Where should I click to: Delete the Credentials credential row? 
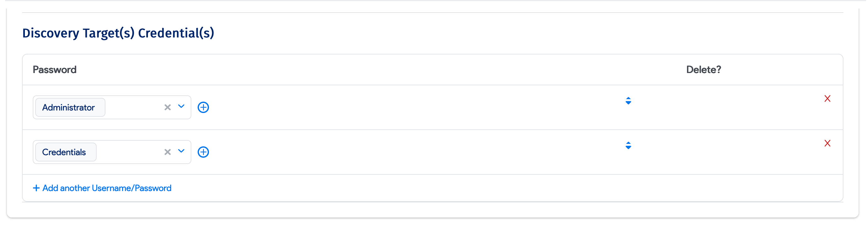click(827, 144)
